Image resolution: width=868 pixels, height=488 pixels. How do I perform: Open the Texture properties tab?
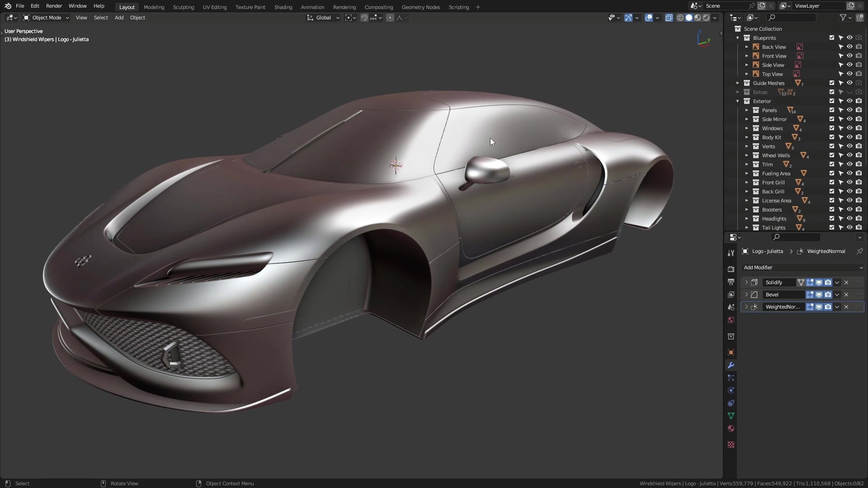(731, 445)
